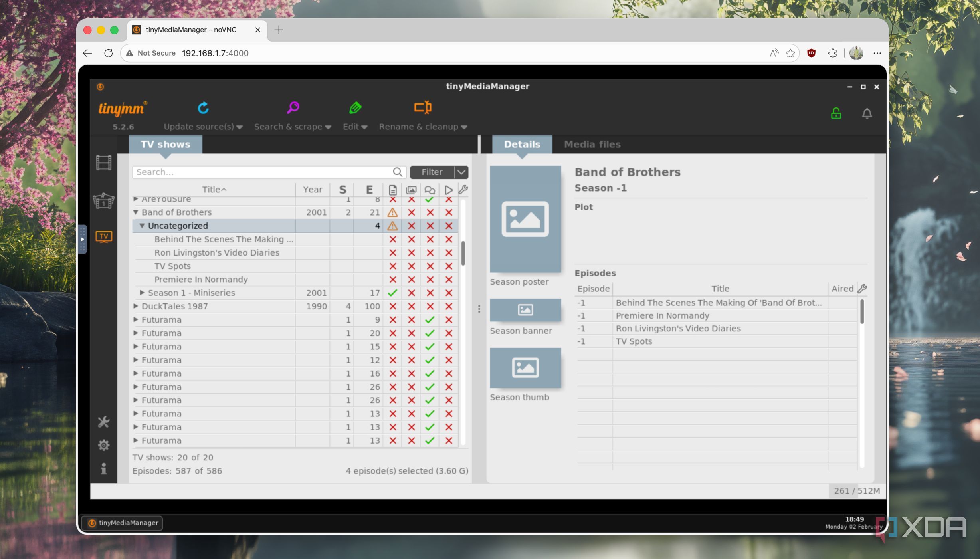The height and width of the screenshot is (559, 980).
Task: Select the Details tab
Action: coord(522,144)
